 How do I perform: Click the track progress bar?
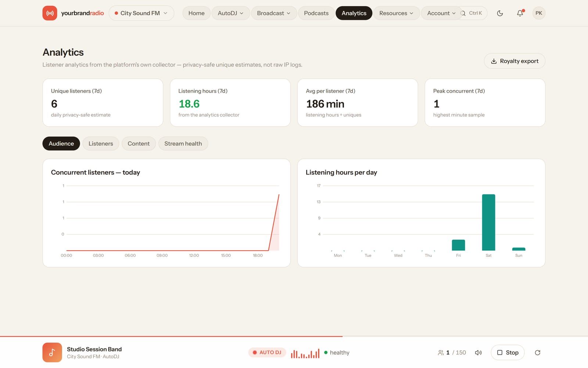click(x=294, y=336)
